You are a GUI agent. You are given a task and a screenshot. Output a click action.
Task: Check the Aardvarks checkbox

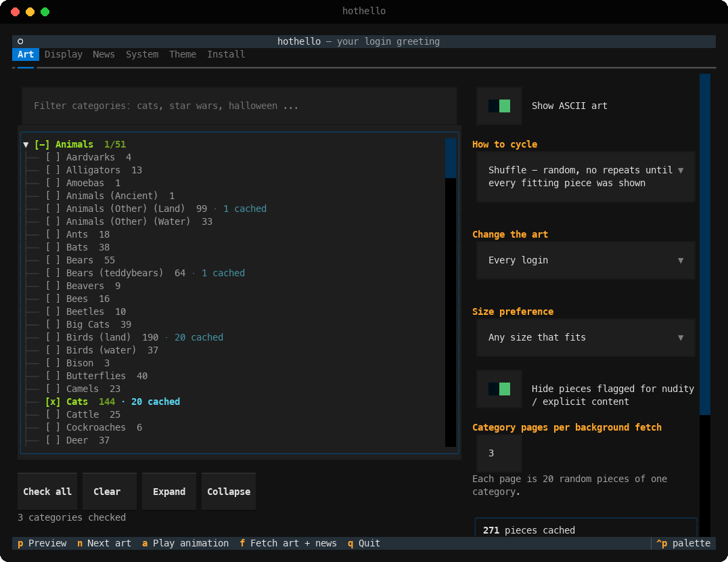[53, 158]
